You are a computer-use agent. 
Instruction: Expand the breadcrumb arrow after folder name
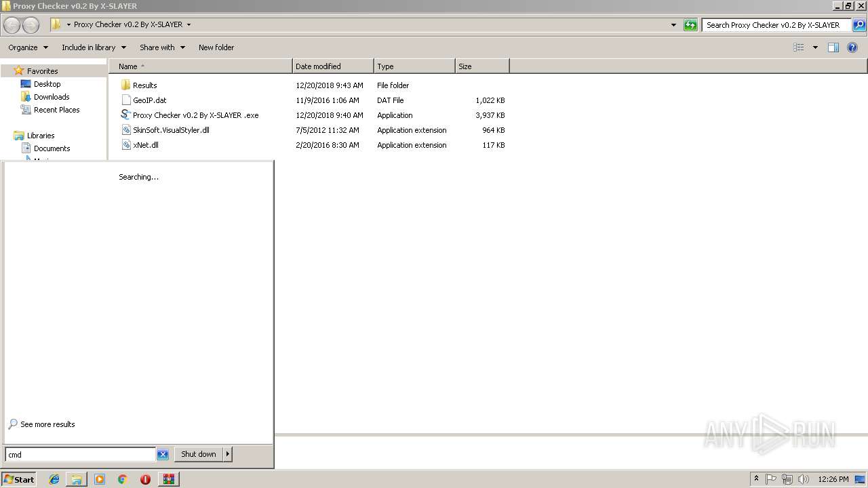[x=189, y=24]
